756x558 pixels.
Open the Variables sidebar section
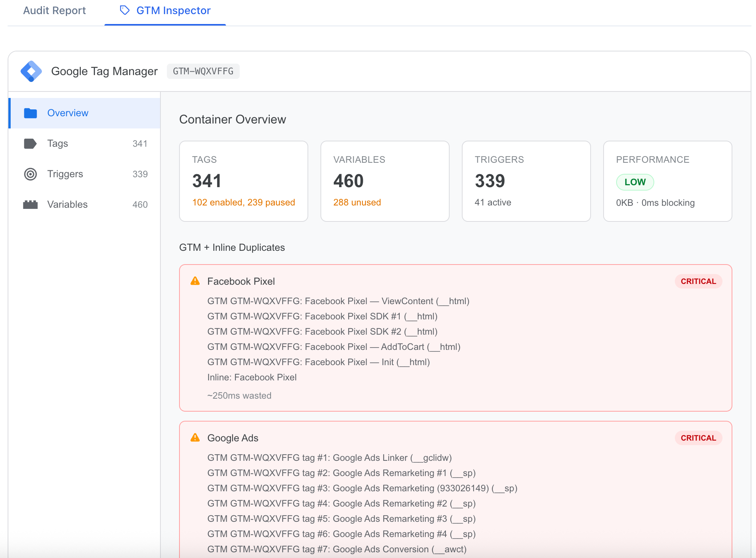85,205
